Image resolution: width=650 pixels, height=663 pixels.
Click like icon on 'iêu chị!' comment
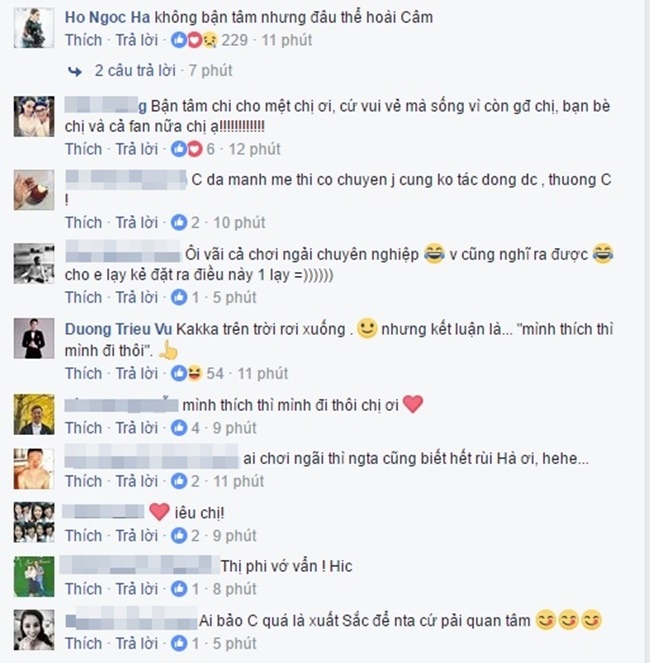(179, 536)
